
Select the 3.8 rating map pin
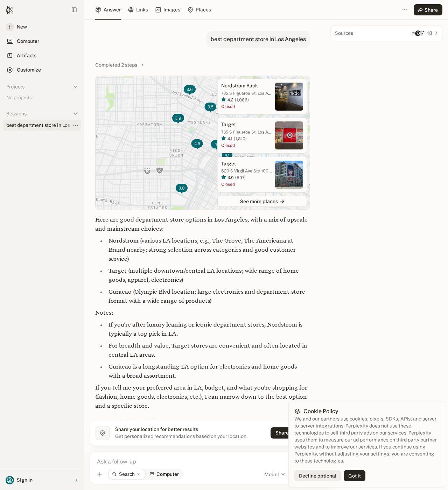(x=182, y=188)
